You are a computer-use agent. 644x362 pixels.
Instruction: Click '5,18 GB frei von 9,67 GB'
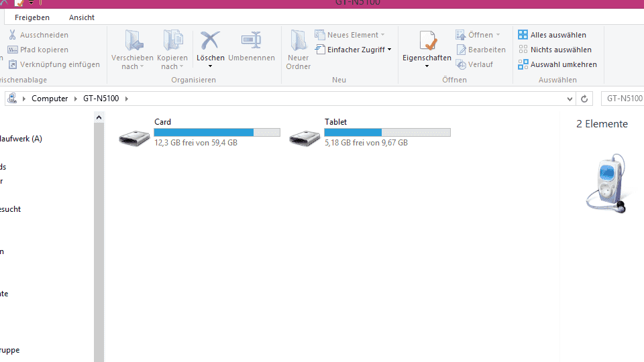click(366, 143)
